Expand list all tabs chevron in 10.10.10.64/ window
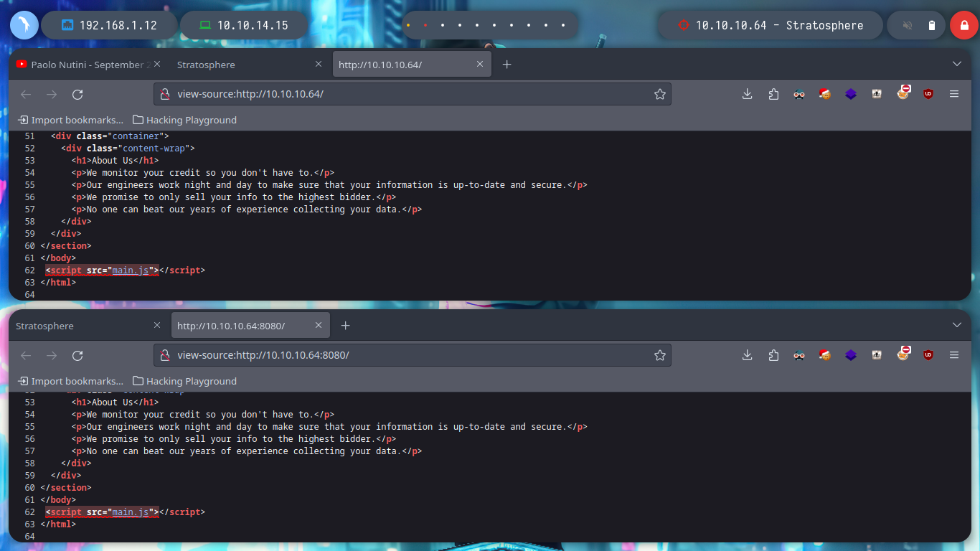The width and height of the screenshot is (980, 551). pos(956,64)
